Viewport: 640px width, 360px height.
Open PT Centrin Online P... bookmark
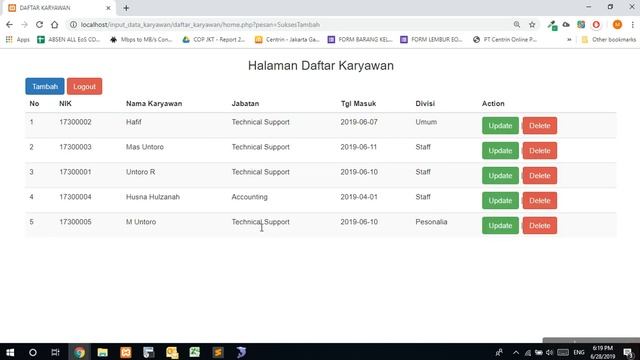pyautogui.click(x=505, y=40)
